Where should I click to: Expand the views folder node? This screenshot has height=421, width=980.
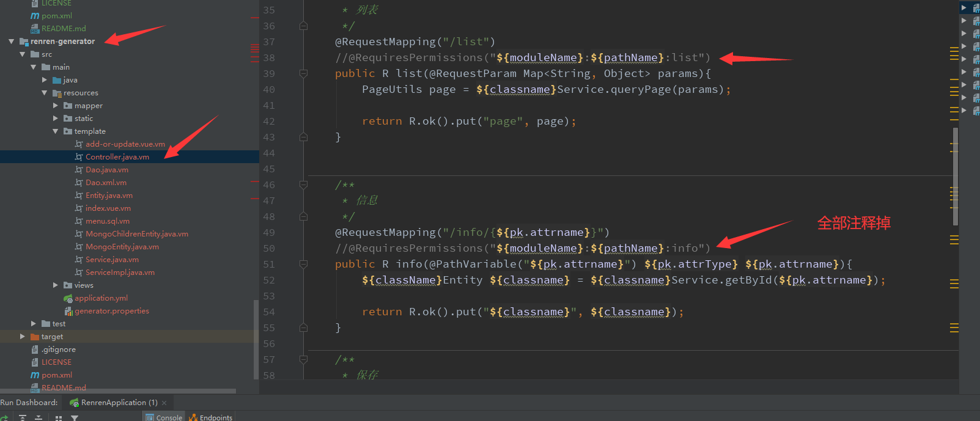pos(56,285)
